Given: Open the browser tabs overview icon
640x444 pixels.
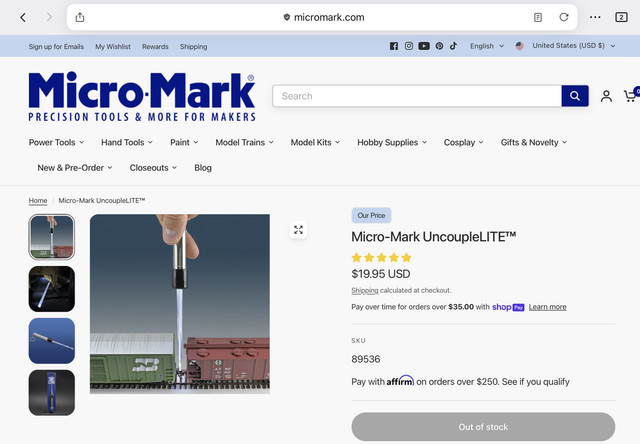Looking at the screenshot, I should pos(621,17).
